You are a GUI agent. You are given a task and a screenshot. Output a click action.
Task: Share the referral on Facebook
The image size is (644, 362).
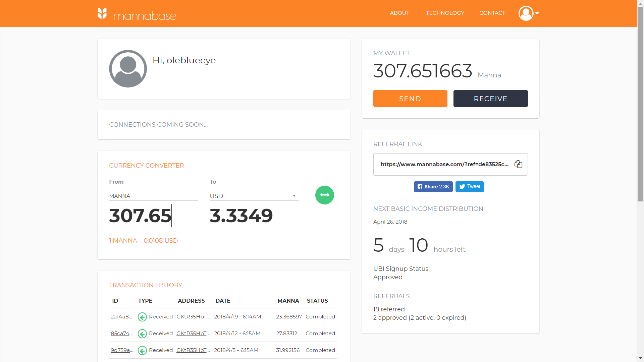(433, 187)
